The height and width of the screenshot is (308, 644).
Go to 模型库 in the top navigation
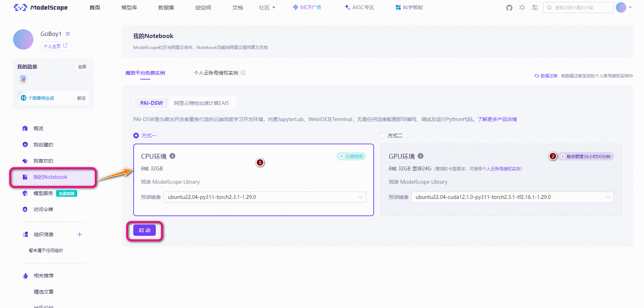[x=129, y=7]
